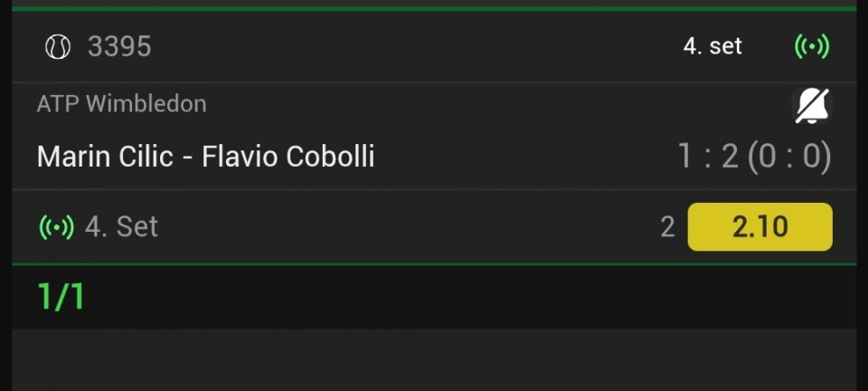Click the live signal icon next to 4. Set
The height and width of the screenshot is (391, 868).
tap(56, 227)
